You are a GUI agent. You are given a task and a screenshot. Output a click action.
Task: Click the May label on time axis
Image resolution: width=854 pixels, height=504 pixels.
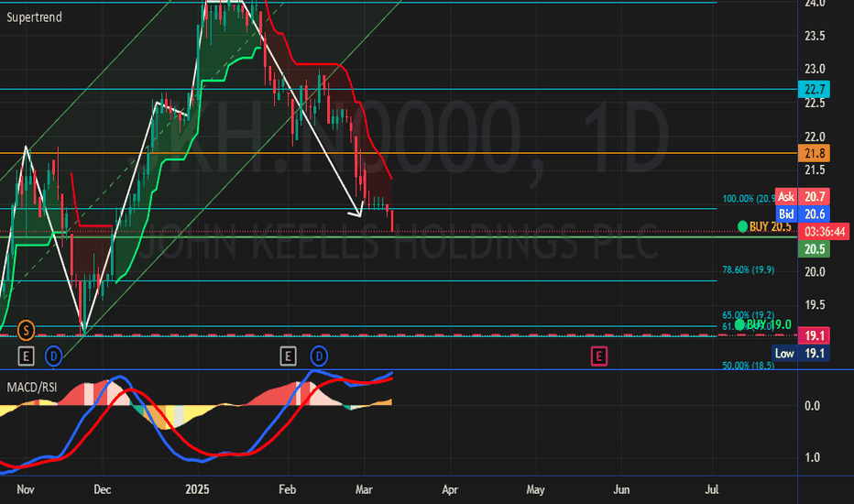tap(535, 489)
